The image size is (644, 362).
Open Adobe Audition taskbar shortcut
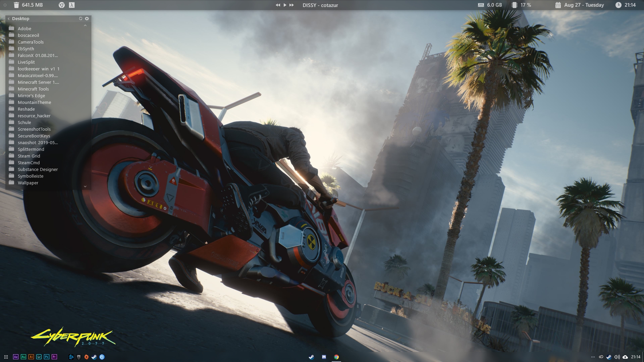[23, 357]
